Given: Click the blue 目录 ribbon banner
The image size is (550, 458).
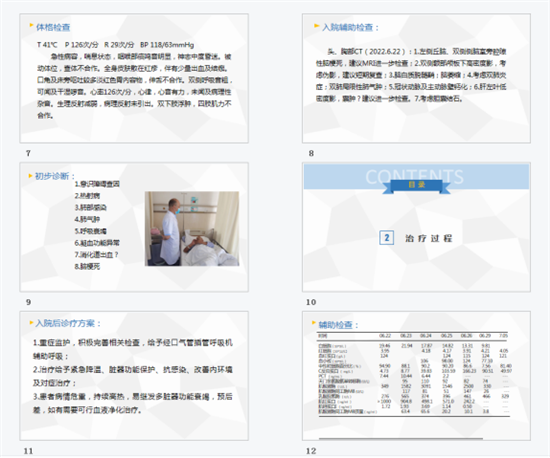Looking at the screenshot, I should pos(416,186).
